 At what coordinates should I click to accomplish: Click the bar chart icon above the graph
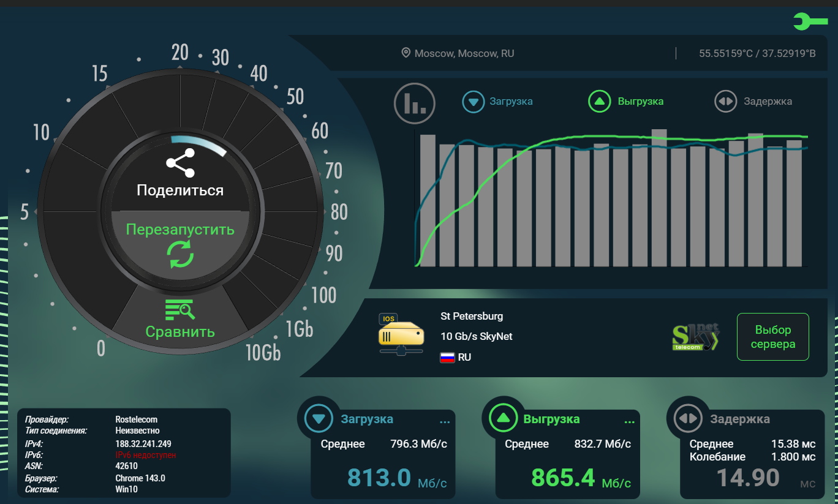414,103
